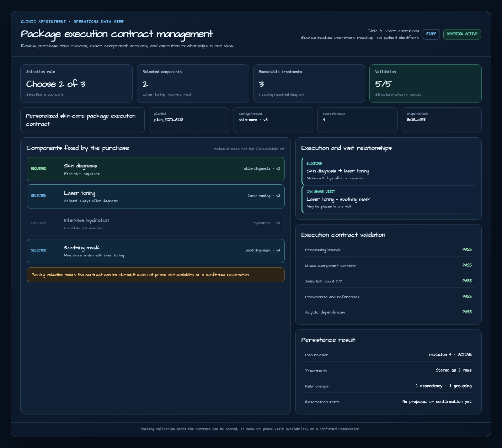This screenshot has width=502, height=448.
Task: Click the Processing bounds validation row
Action: click(388, 250)
